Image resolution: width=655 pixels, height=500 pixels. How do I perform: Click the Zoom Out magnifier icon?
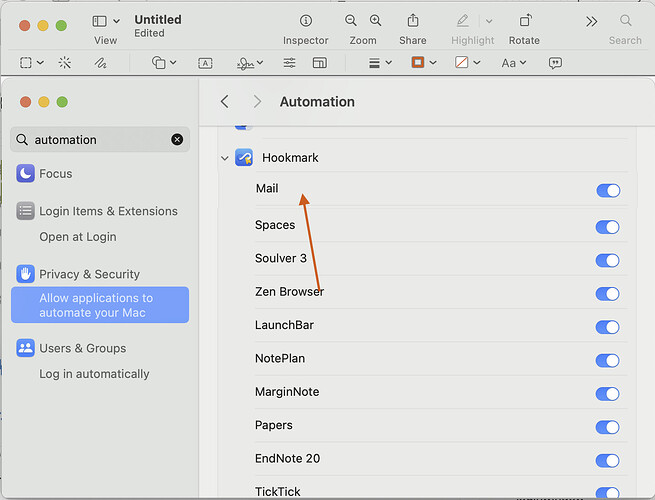(x=351, y=20)
